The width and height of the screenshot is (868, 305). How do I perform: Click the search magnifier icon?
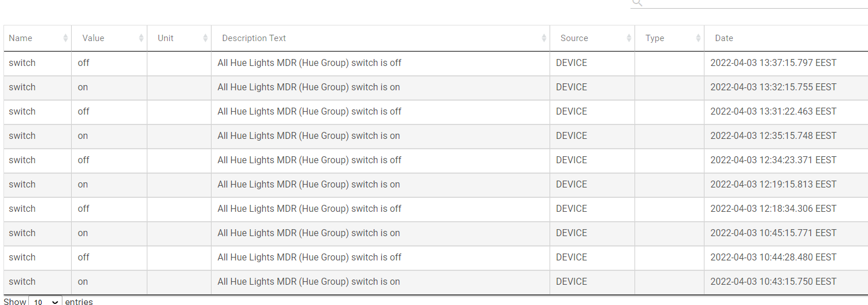[x=637, y=2]
